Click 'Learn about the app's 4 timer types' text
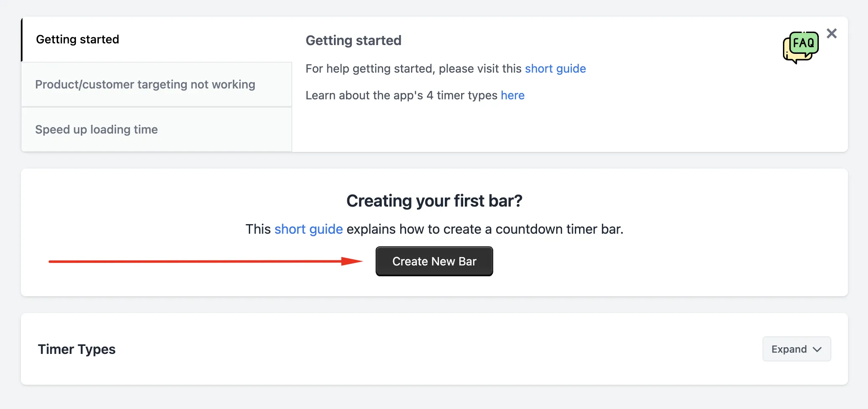The width and height of the screenshot is (868, 409). tap(401, 95)
